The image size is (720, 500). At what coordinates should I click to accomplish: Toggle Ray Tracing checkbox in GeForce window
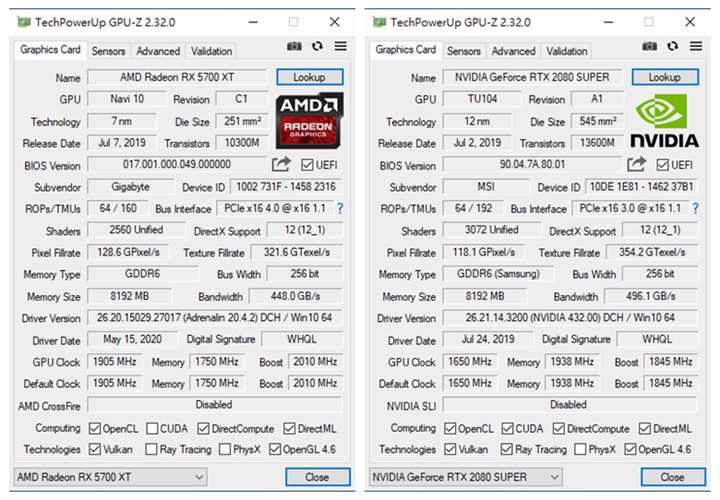[506, 449]
